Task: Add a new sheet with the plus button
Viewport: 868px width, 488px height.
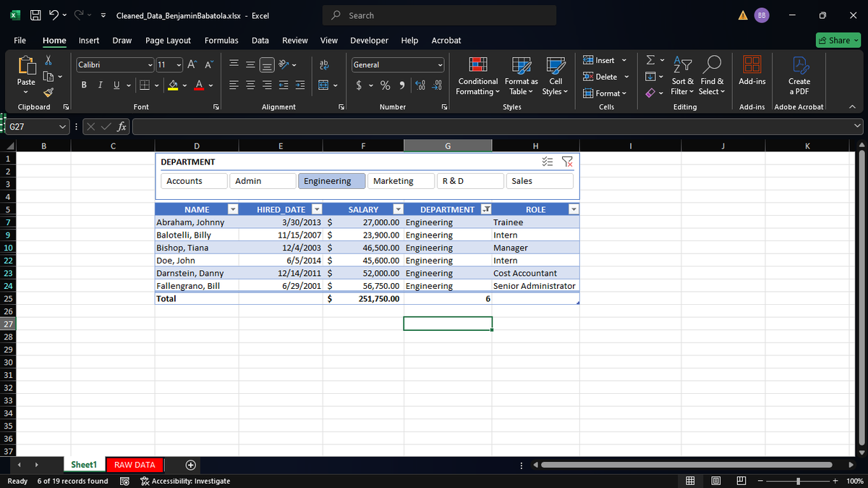Action: [x=190, y=465]
